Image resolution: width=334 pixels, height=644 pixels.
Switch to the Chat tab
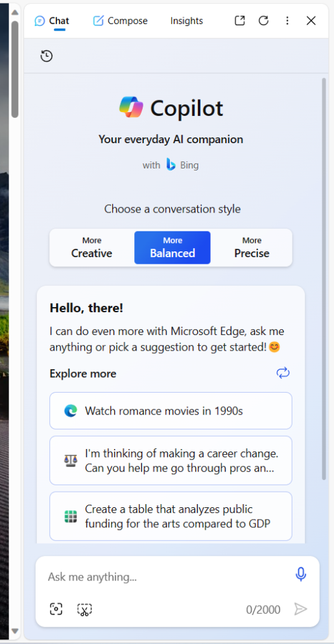tap(52, 21)
